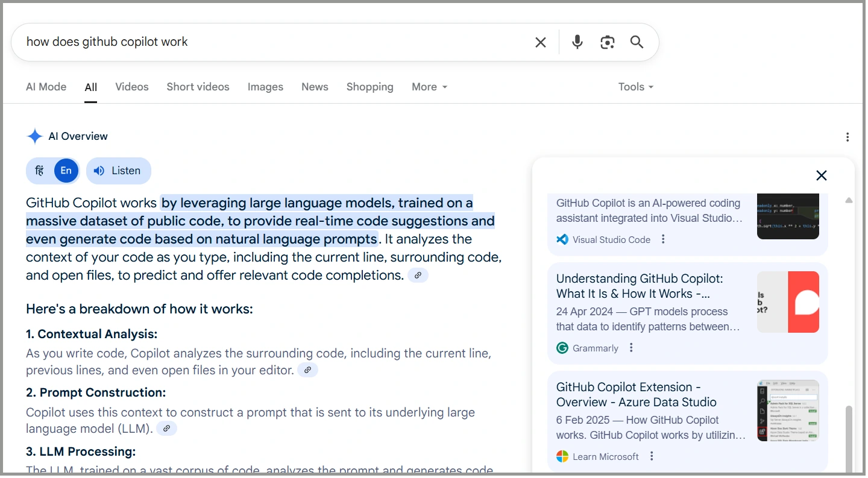The height and width of the screenshot is (478, 868).
Task: Click the 'AI Overview' label text
Action: (78, 136)
